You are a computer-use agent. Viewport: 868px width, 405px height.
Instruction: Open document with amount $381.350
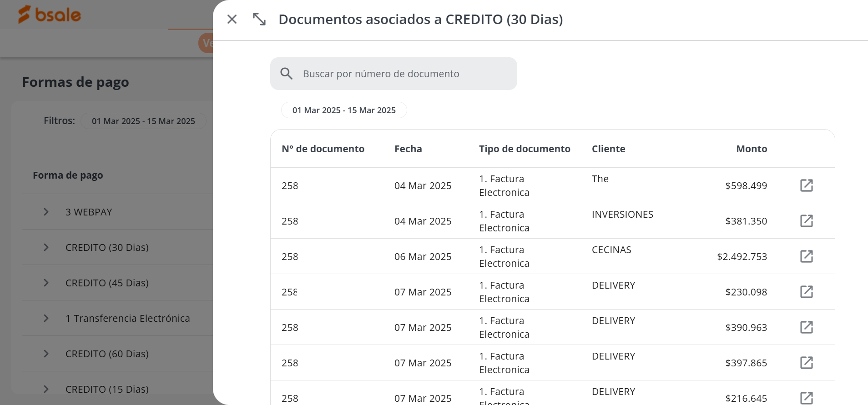[x=807, y=221]
